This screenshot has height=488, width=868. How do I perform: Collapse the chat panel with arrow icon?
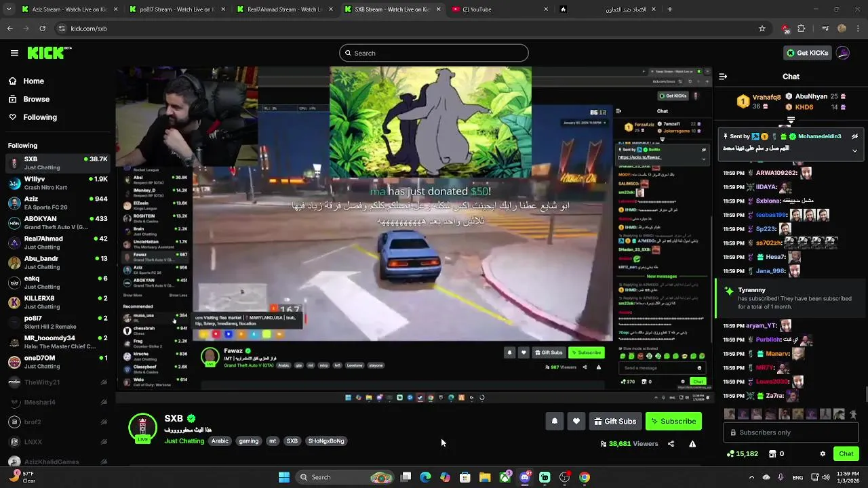[x=723, y=77]
